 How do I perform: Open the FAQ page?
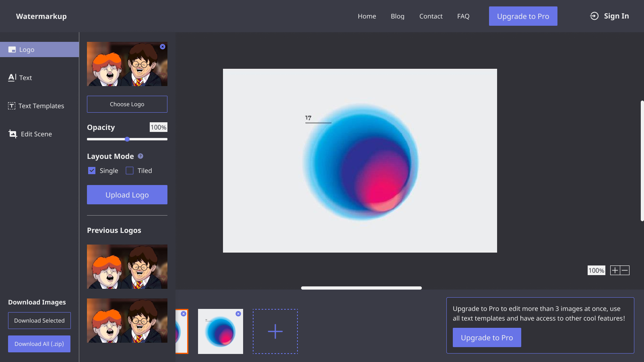pyautogui.click(x=463, y=16)
